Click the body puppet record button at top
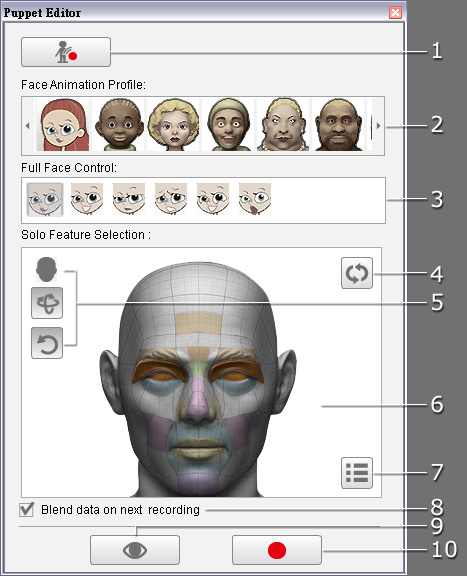This screenshot has height=576, width=467. coord(66,52)
